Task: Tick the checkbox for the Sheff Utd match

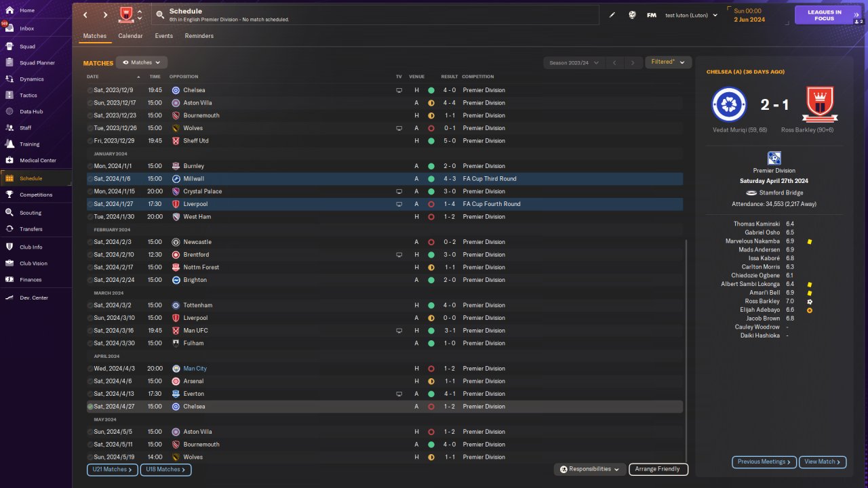Action: [90, 141]
